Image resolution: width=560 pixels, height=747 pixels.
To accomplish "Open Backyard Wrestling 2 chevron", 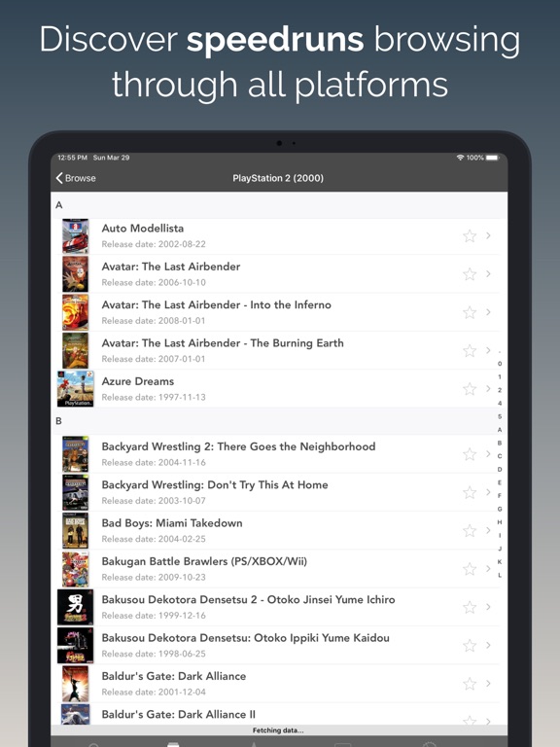I will (488, 453).
